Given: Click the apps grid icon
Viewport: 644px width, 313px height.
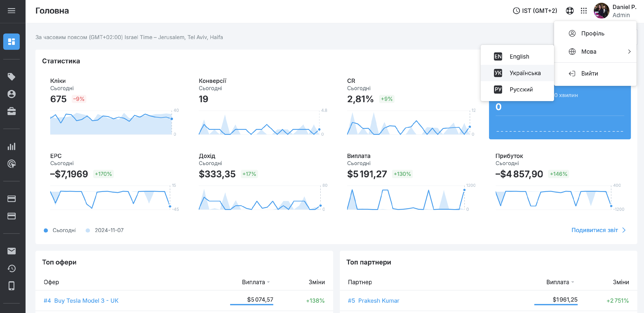Looking at the screenshot, I should click(583, 11).
